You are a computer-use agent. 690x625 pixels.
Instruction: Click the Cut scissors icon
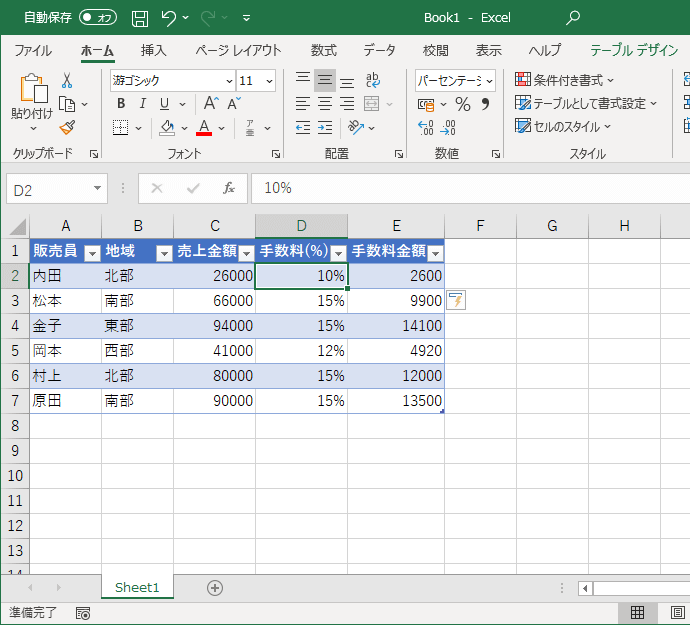[67, 81]
